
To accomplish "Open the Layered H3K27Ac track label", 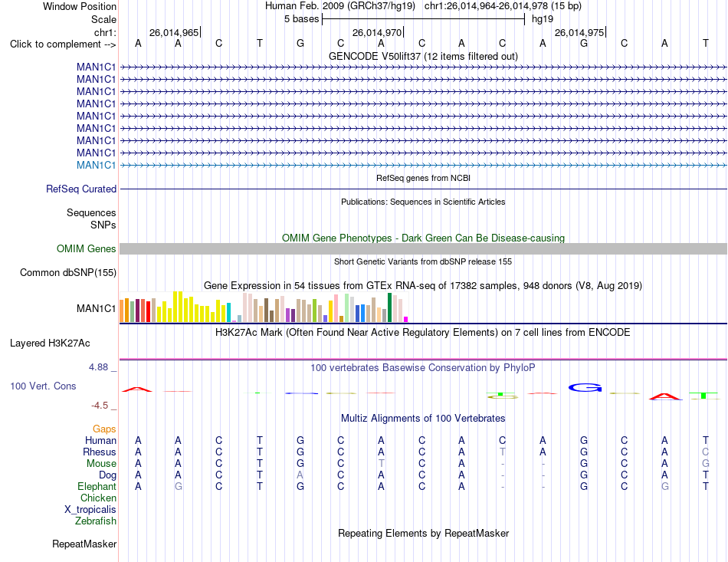I will 50,343.
